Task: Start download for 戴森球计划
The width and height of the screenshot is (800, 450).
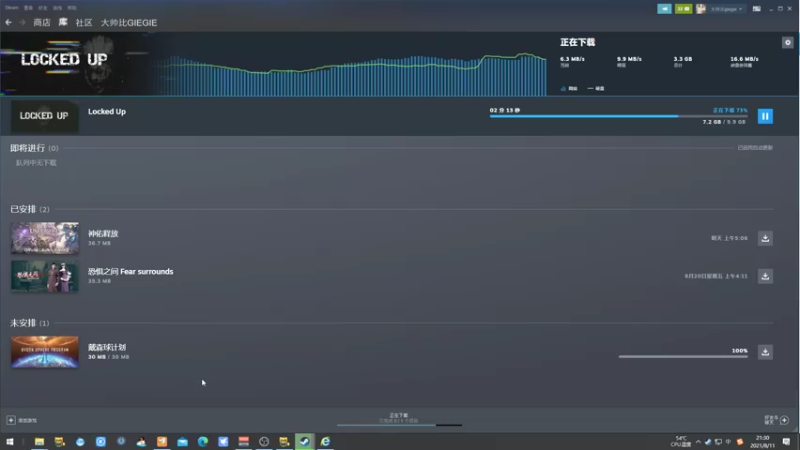Action: coord(765,352)
